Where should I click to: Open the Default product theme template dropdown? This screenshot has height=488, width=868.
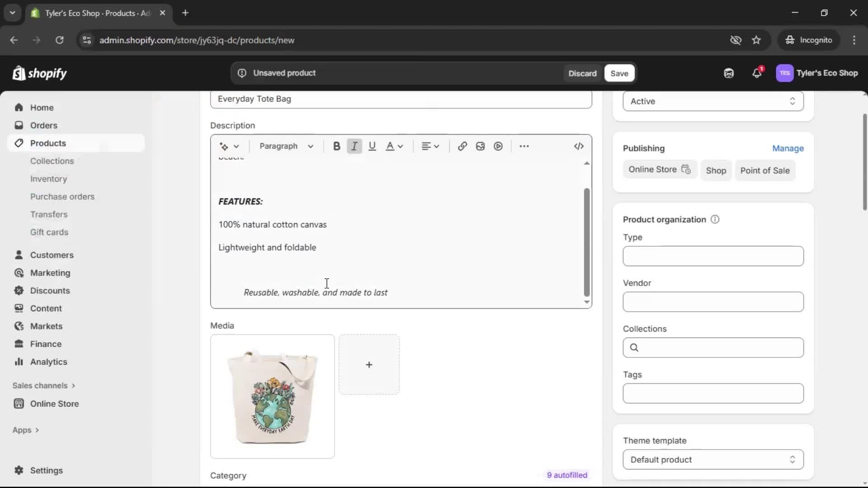click(712, 460)
